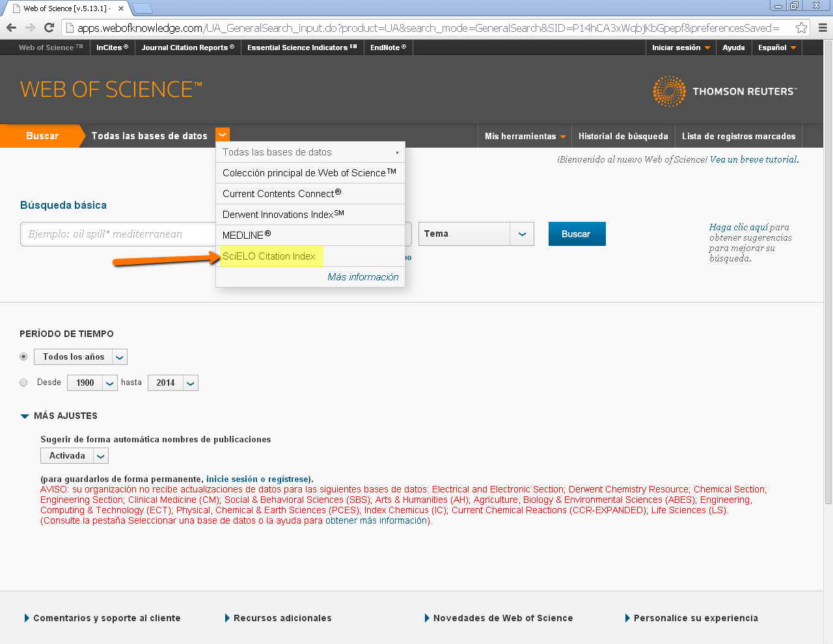Open 'Journal Citation Reports' in top bar

(187, 47)
